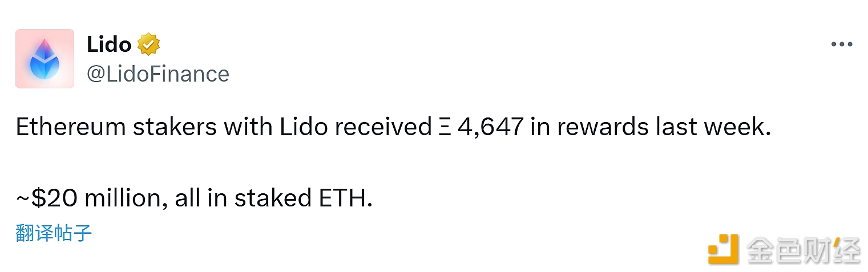
Task: Click the number "4,647" in the post
Action: [490, 127]
